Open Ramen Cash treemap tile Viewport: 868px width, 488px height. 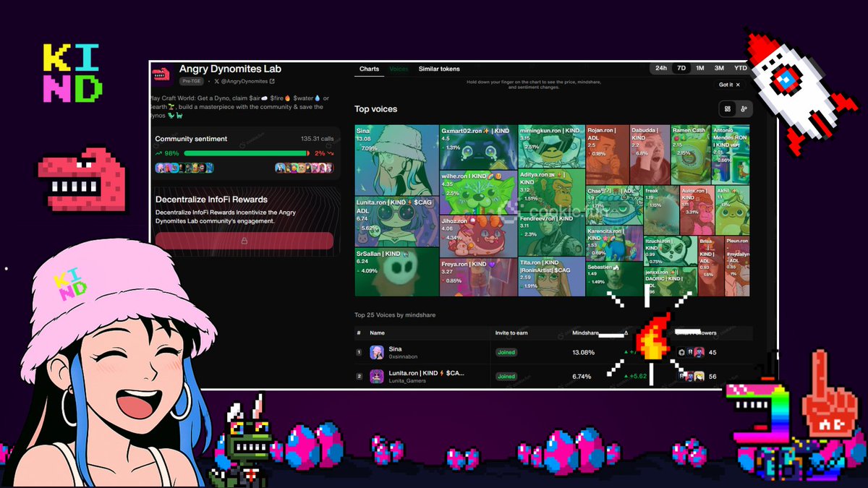(690, 154)
